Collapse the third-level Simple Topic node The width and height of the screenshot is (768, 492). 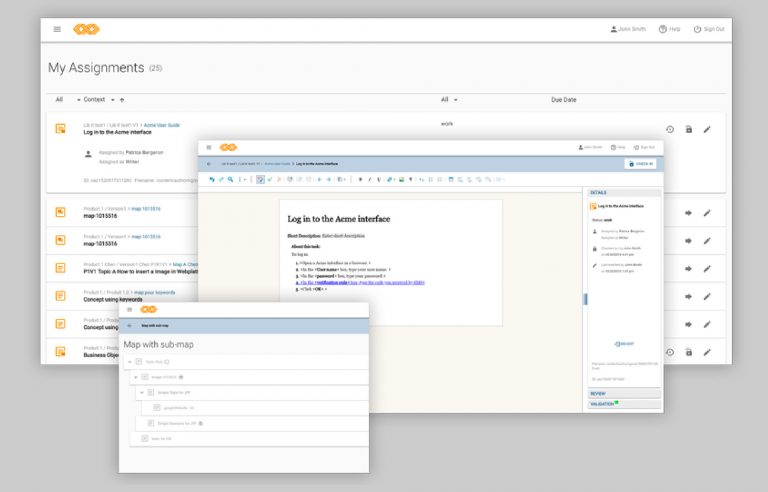[x=142, y=393]
